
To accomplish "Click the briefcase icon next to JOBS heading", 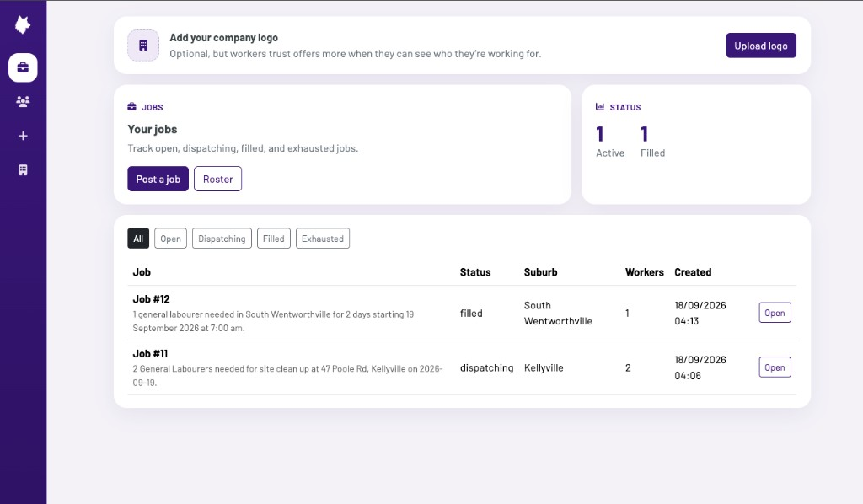I will tap(132, 107).
